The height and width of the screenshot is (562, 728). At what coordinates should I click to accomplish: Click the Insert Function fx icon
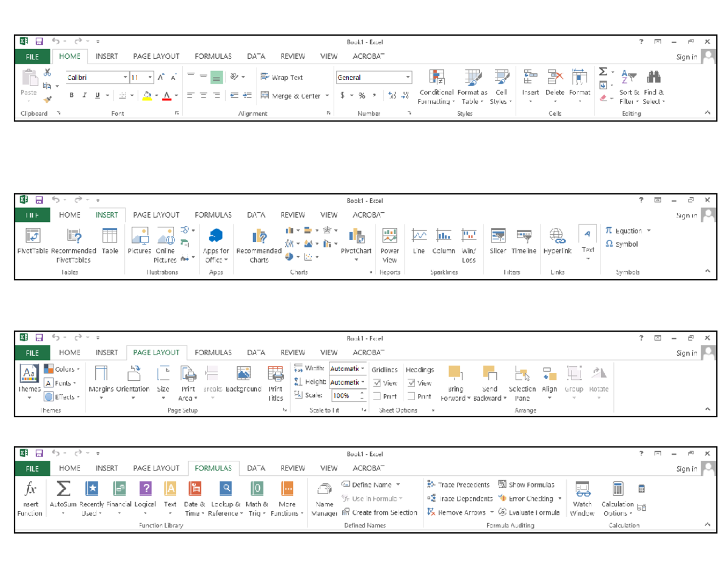(29, 489)
